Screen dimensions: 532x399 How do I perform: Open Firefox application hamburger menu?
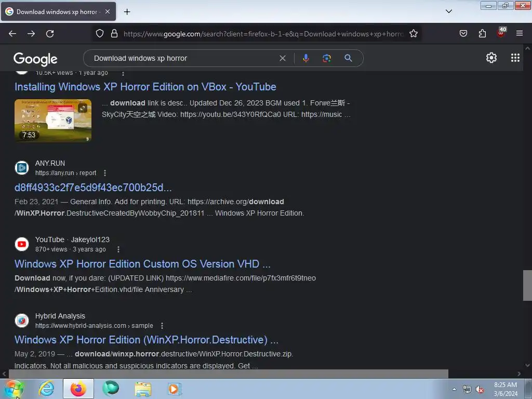pyautogui.click(x=520, y=34)
